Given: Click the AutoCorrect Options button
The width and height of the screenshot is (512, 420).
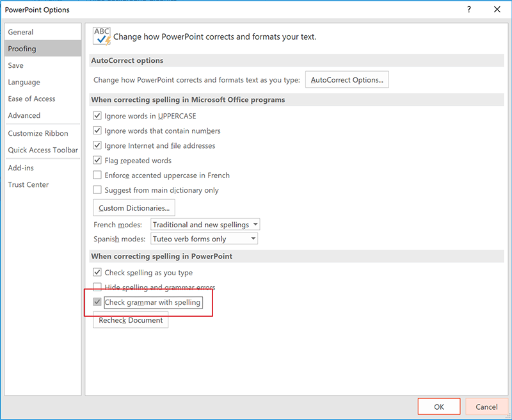Looking at the screenshot, I should pyautogui.click(x=347, y=80).
